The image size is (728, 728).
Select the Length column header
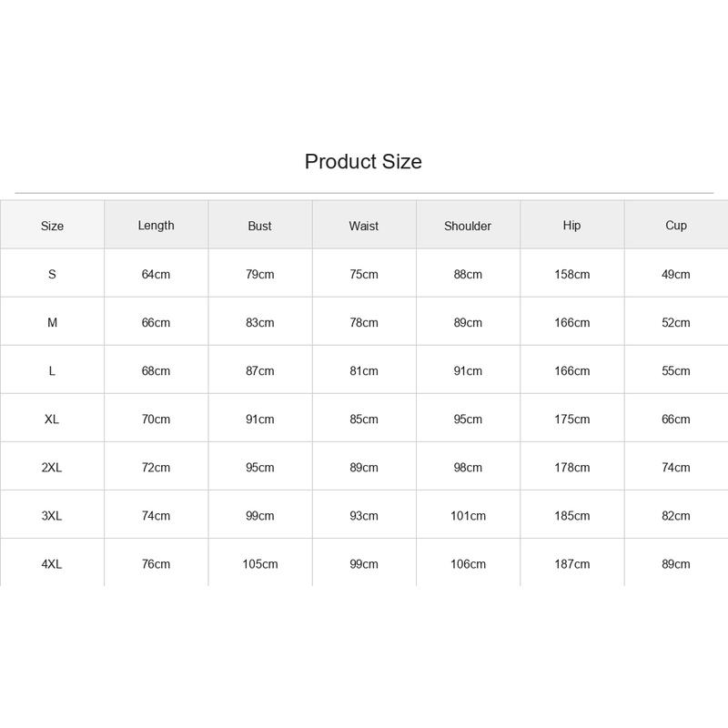pyautogui.click(x=156, y=225)
